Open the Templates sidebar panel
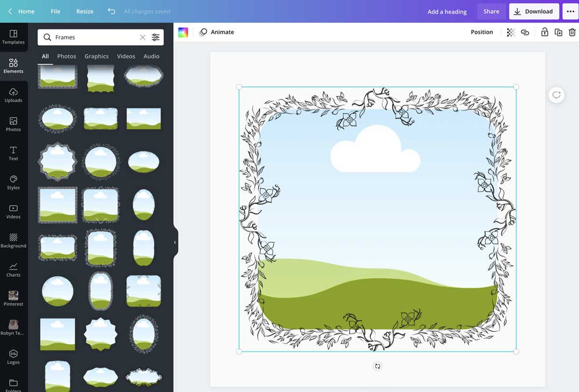Image resolution: width=579 pixels, height=392 pixels. coord(13,37)
